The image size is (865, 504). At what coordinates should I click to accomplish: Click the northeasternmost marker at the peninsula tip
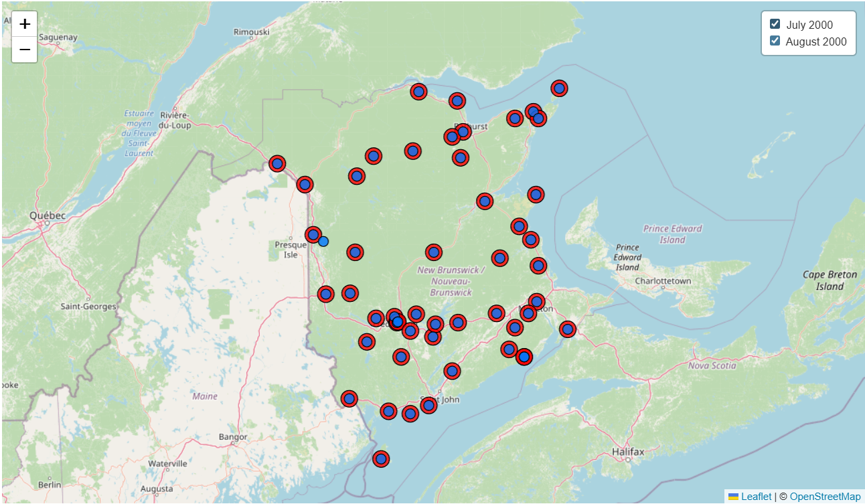tap(559, 88)
